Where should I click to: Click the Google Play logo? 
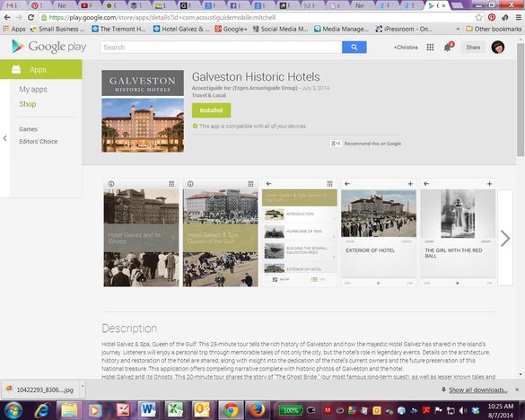click(x=48, y=47)
